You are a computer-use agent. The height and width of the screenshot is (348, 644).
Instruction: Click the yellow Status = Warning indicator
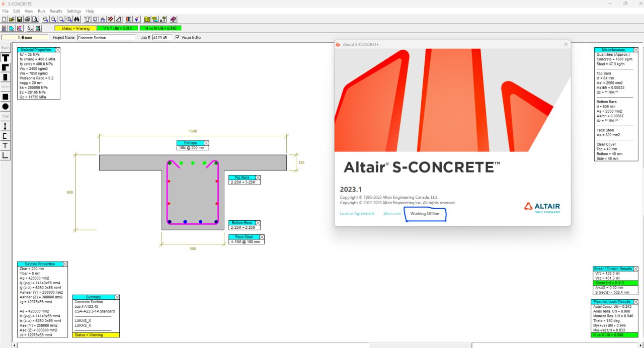(75, 28)
